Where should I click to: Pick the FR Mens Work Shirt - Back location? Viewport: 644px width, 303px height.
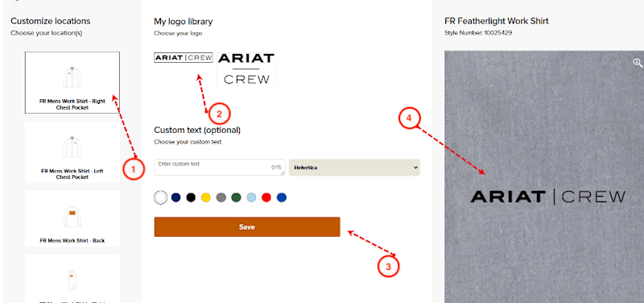pos(72,218)
